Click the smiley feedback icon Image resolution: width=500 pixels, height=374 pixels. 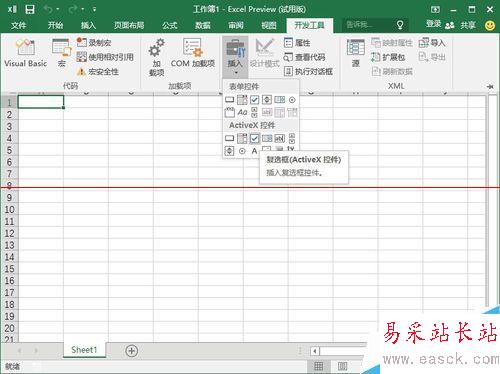point(490,25)
